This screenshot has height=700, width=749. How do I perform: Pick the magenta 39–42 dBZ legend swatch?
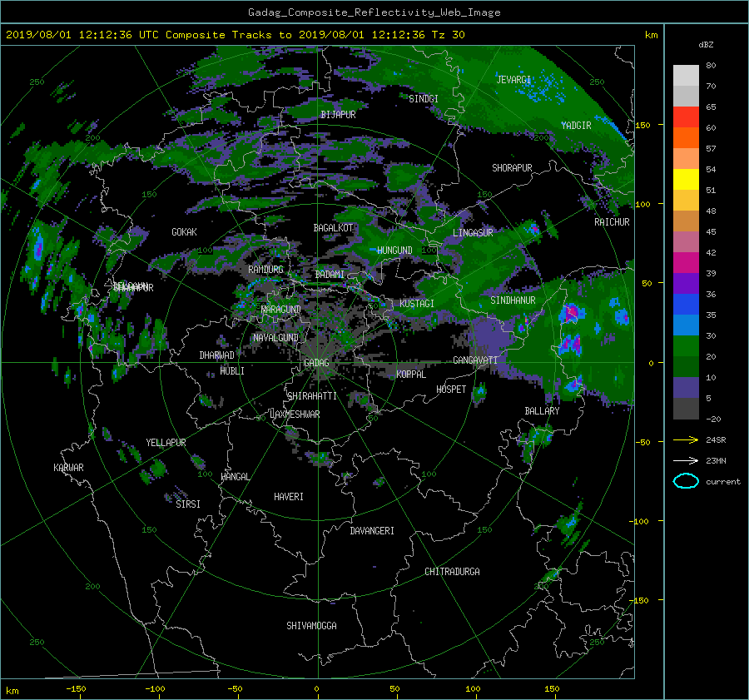[686, 263]
